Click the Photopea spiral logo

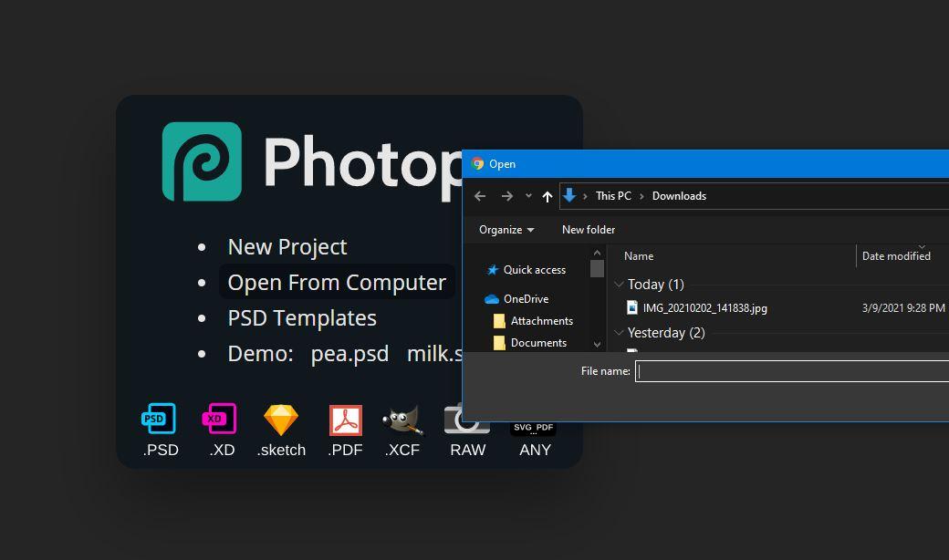tap(202, 161)
